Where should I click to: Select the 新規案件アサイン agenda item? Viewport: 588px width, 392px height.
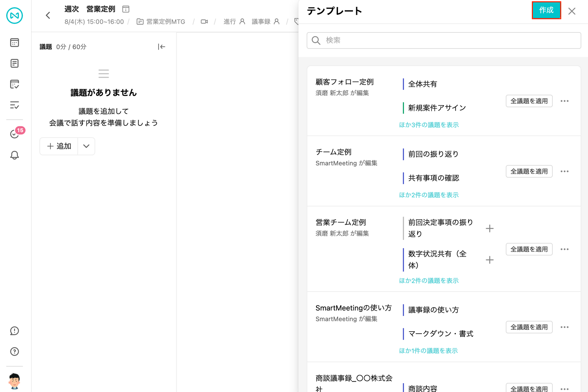point(437,108)
